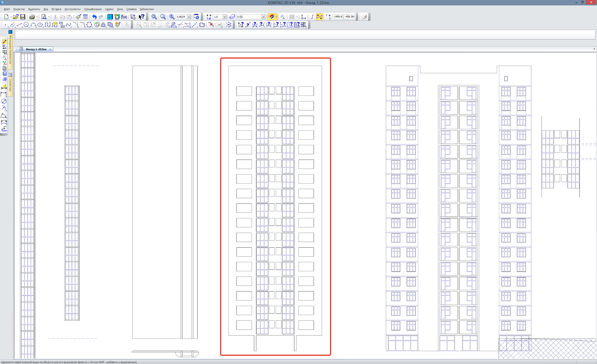
Task: Click the X coordinate input field
Action: pyautogui.click(x=337, y=17)
